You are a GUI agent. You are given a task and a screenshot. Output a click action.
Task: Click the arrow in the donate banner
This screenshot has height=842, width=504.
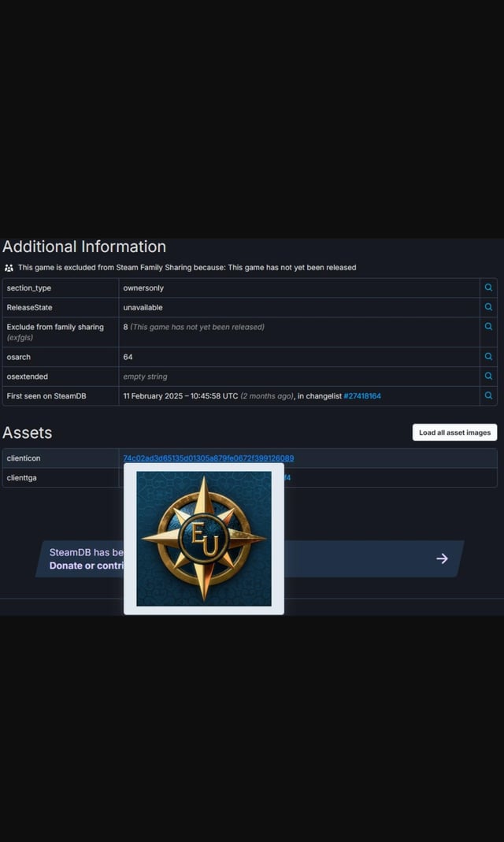(x=442, y=558)
